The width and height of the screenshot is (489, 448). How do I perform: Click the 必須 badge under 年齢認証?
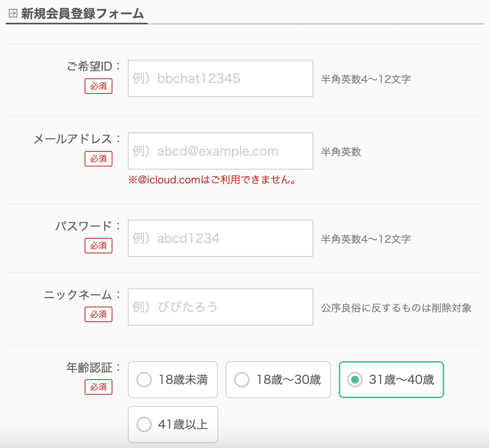(x=98, y=387)
